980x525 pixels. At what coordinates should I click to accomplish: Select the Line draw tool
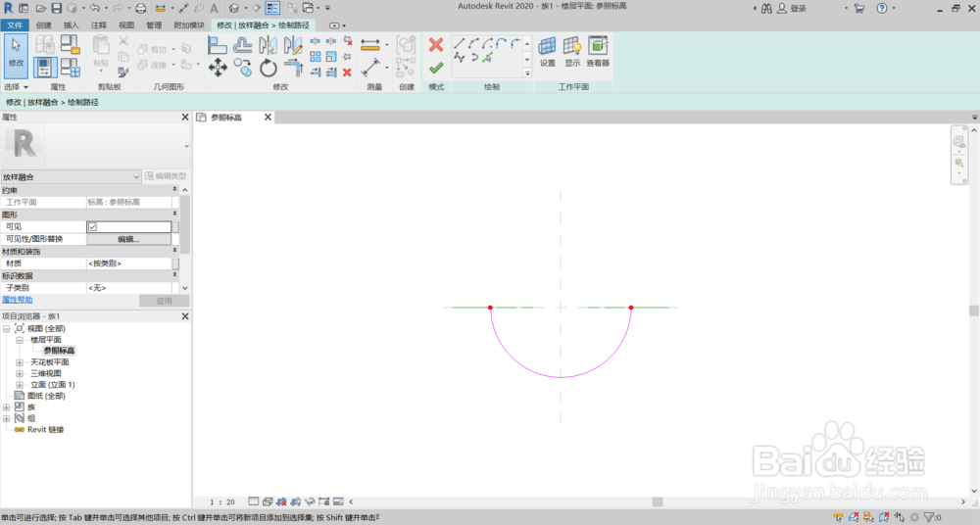(459, 43)
